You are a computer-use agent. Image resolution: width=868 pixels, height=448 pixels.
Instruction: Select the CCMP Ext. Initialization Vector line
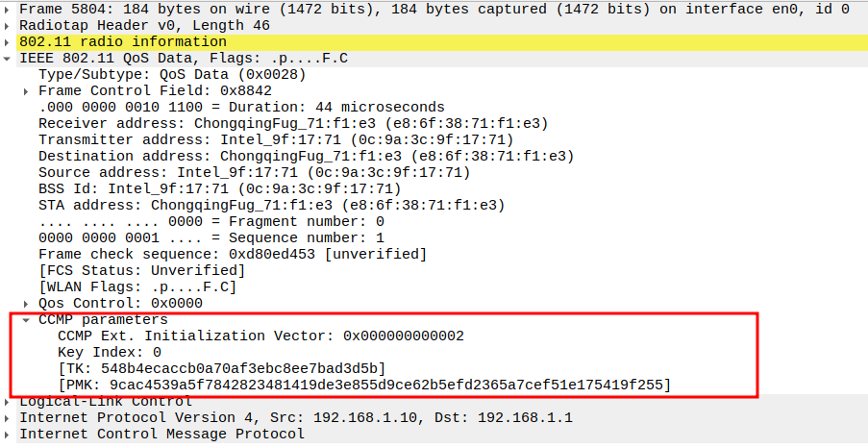tap(260, 336)
